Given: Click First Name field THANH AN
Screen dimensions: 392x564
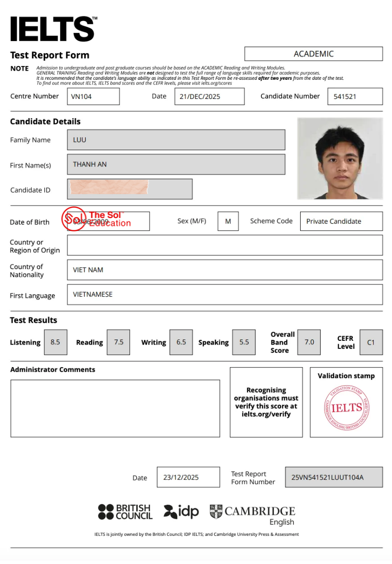Looking at the screenshot, I should [176, 164].
